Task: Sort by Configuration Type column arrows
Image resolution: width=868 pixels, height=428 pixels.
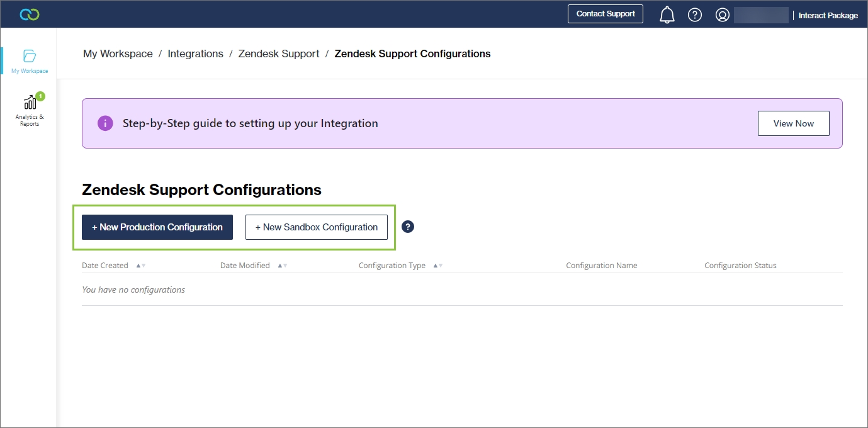Action: tap(438, 266)
